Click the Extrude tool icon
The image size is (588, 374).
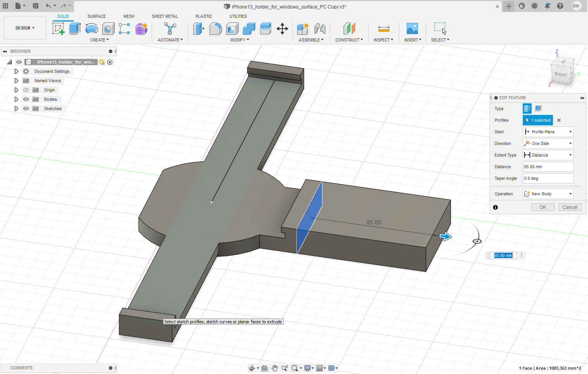pos(75,29)
